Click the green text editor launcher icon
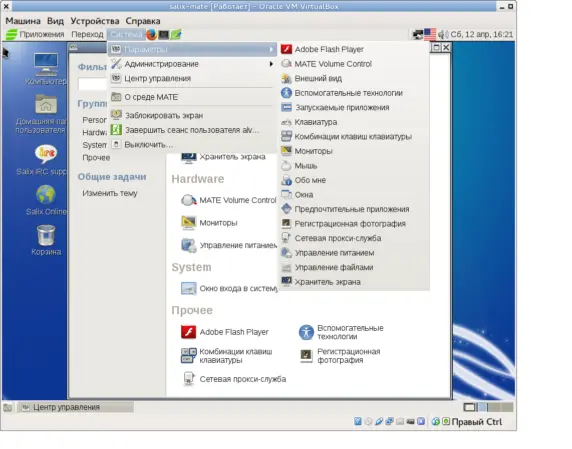Screen dimensions: 572x449 click(176, 35)
